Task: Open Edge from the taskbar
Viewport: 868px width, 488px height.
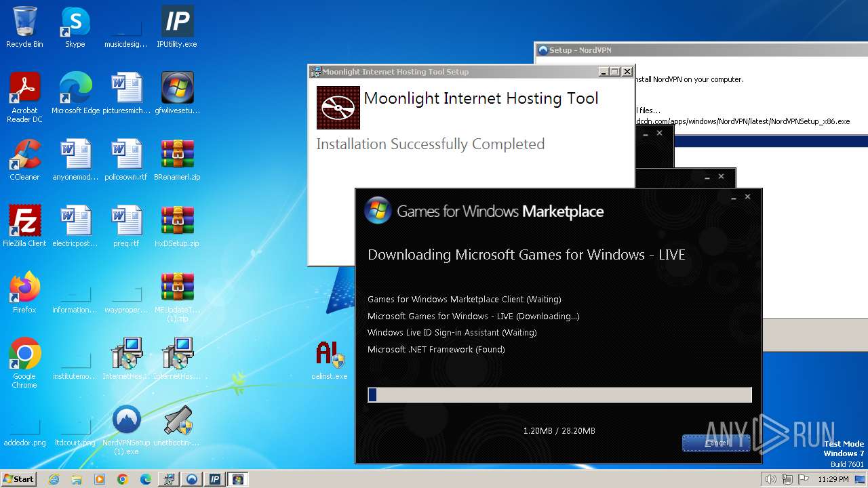Action: (x=146, y=479)
